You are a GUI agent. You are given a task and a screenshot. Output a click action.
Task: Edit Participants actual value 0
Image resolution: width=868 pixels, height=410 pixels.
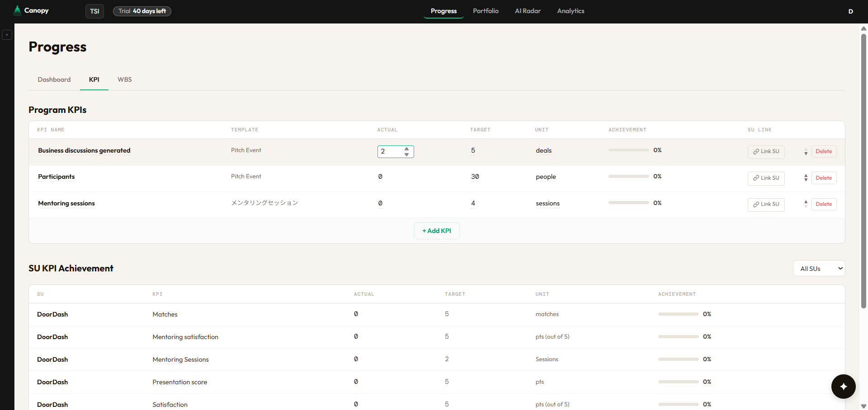tap(380, 177)
